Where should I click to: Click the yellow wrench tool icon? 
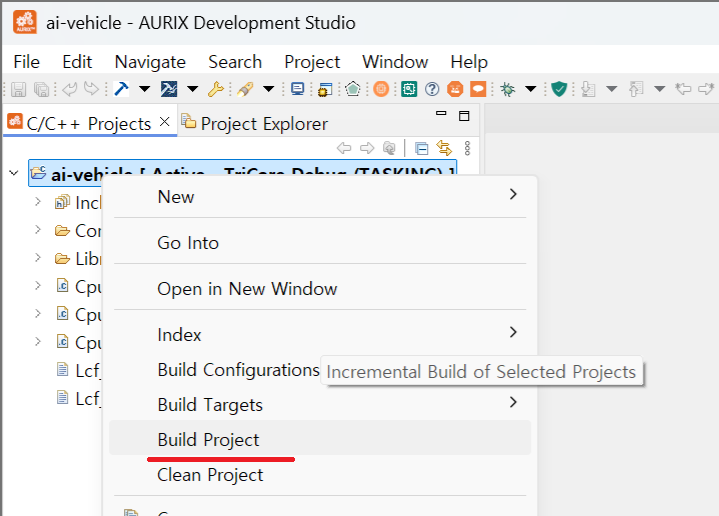click(x=215, y=89)
